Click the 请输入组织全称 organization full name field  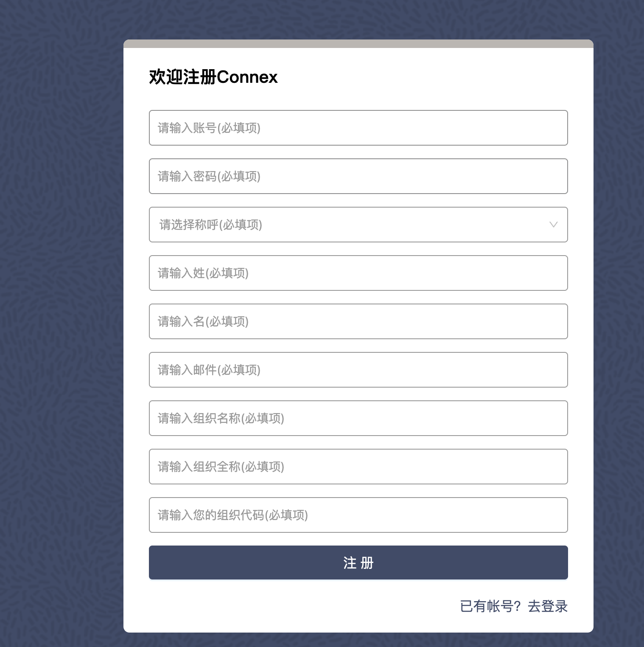(358, 467)
